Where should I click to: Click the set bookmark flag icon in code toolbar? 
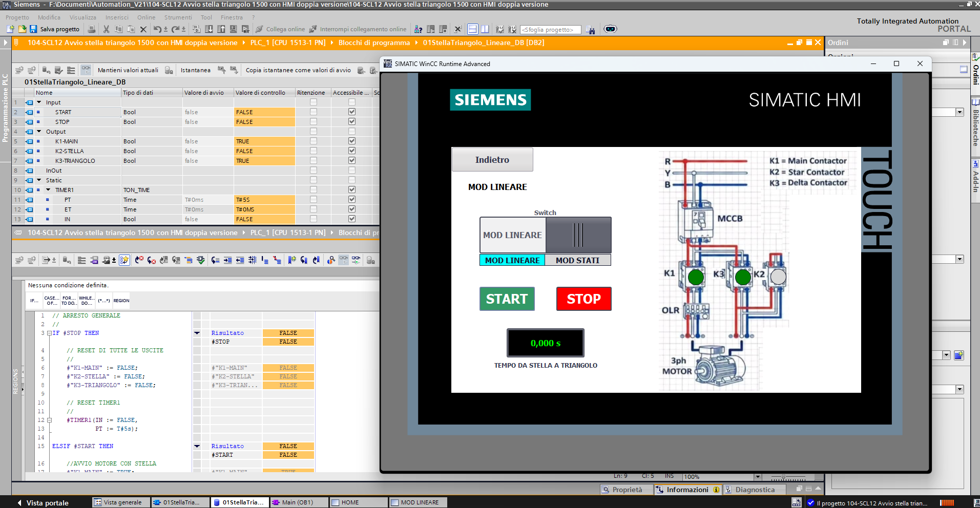click(x=291, y=260)
